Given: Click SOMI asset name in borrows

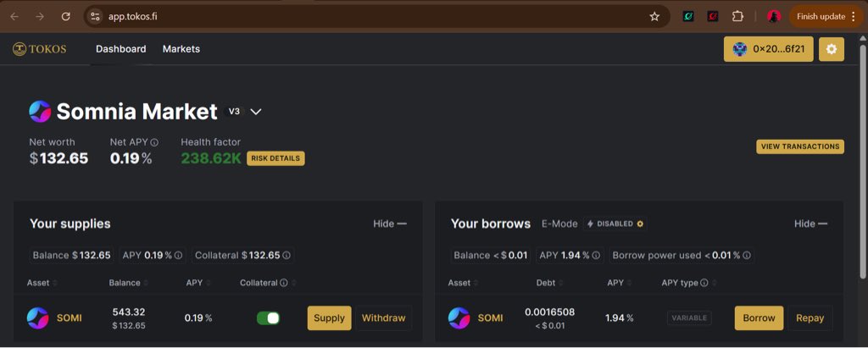Looking at the screenshot, I should pyautogui.click(x=491, y=318).
